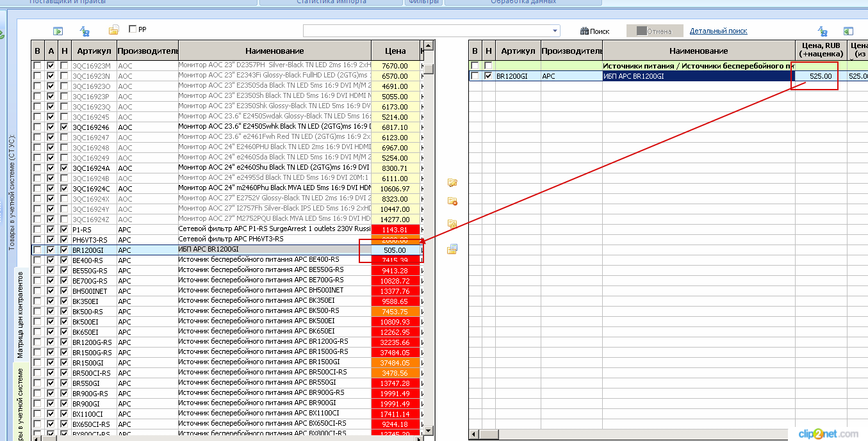868x441 pixels.
Task: Click the font/translate icon in right panel toolbar
Action: [823, 31]
